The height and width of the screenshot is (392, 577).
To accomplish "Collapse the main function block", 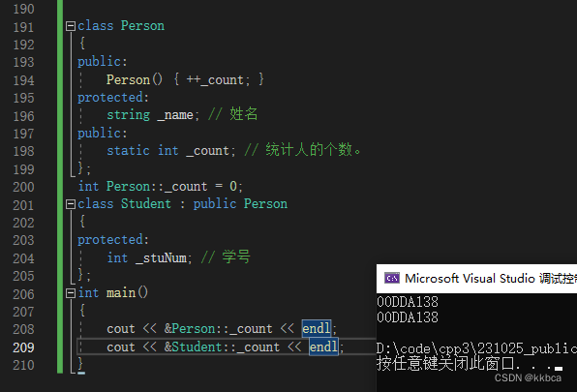I will [71, 293].
